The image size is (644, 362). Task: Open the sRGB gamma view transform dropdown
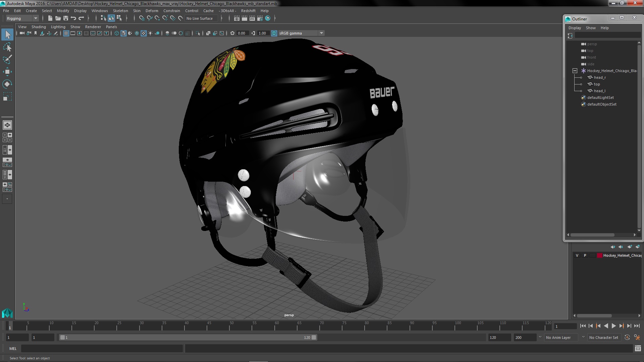[301, 33]
